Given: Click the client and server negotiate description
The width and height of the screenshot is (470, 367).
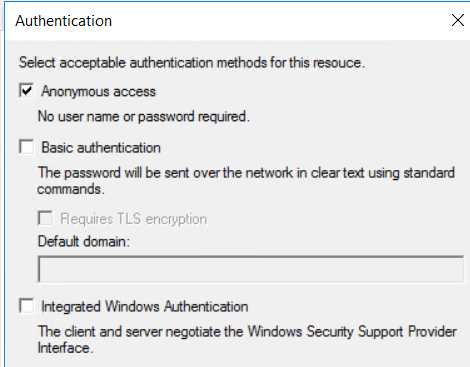Looking at the screenshot, I should coord(247,340).
